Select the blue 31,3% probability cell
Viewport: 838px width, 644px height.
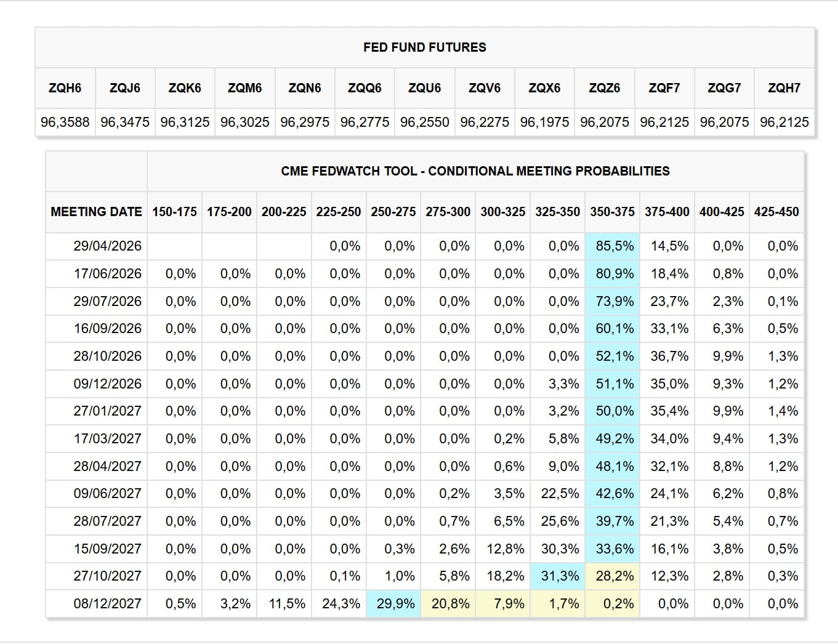(559, 576)
